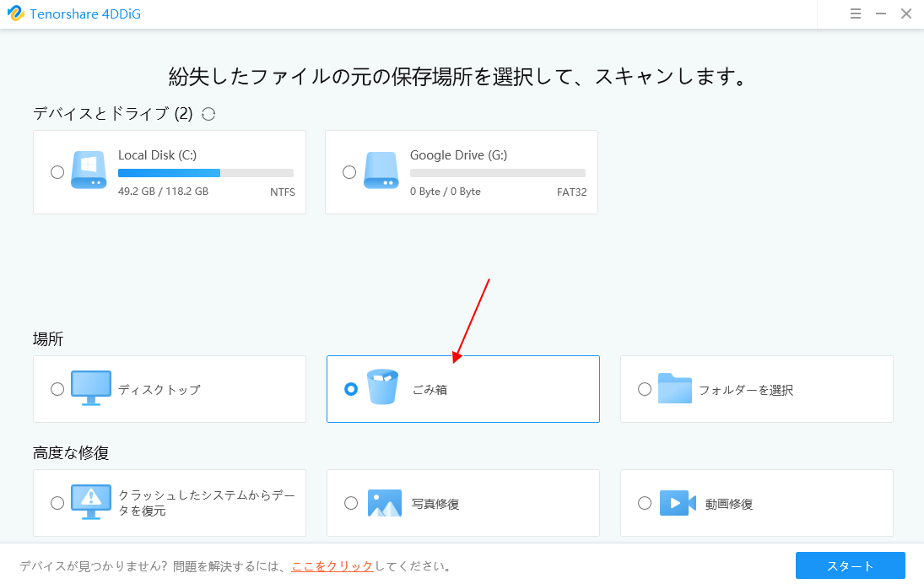Click the ディスクトップ label text
Screen dimensions: 924x584
159,390
